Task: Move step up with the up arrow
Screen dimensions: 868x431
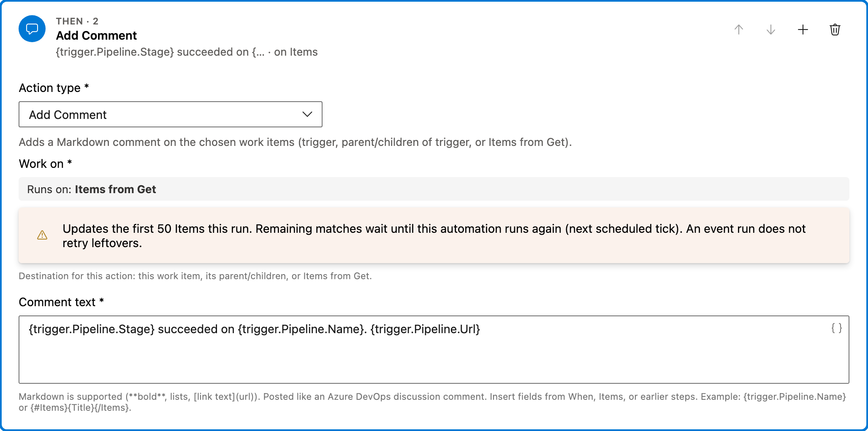Action: [739, 30]
